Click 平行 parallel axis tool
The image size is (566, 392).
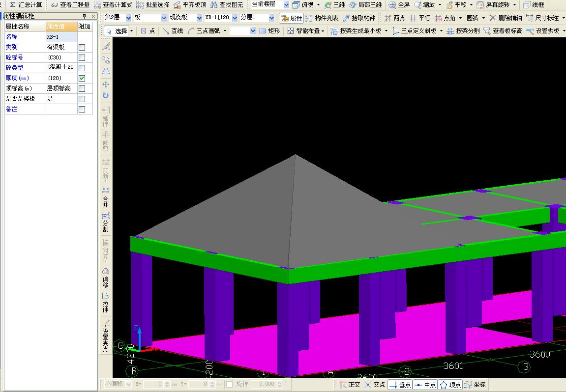420,18
